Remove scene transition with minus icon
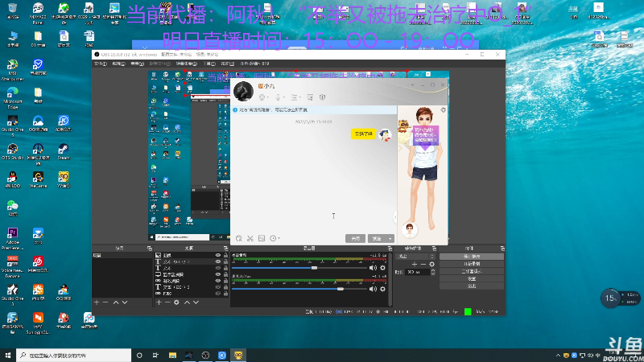This screenshot has width=644, height=362. [423, 264]
